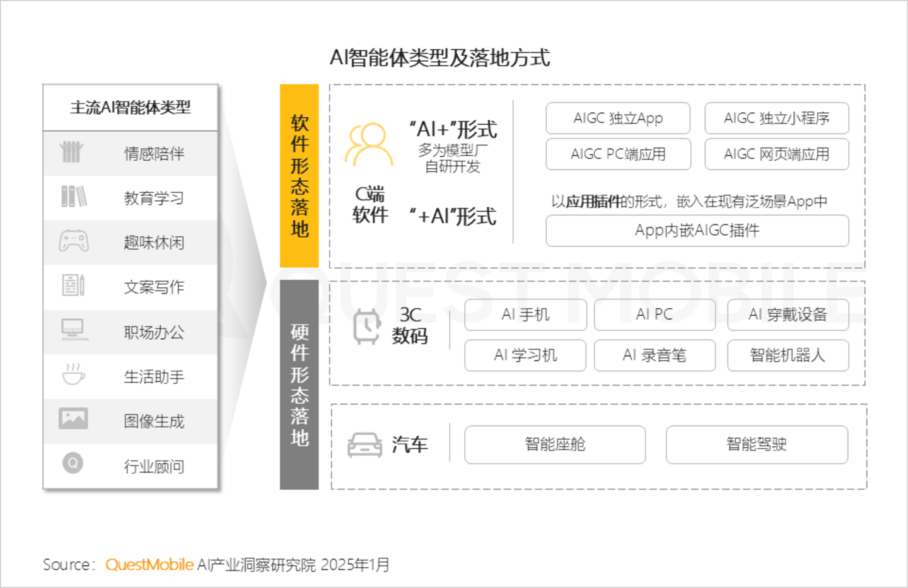Screen dimensions: 908x588
Task: Select the AIGC 独立小程序 box
Action: point(776,118)
